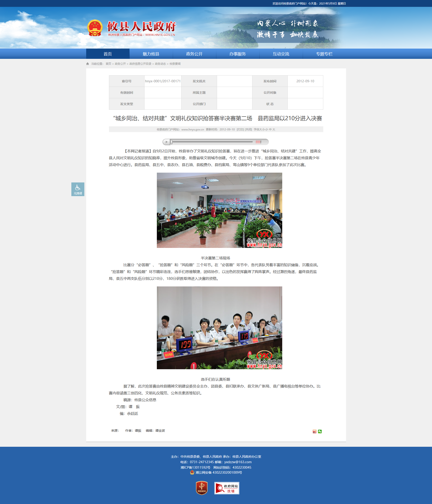Viewport: 432px width, 504px height.
Task: Select the 专题专栏 navigation item
Action: (x=324, y=54)
